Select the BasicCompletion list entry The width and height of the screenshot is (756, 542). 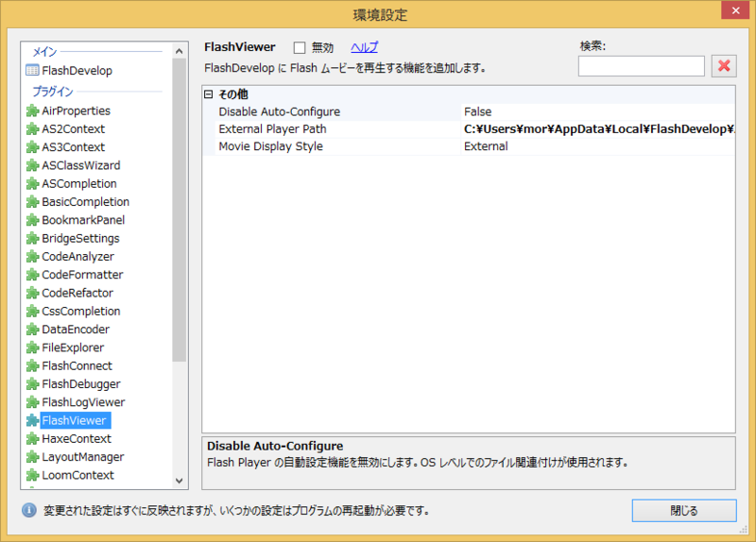tap(85, 202)
